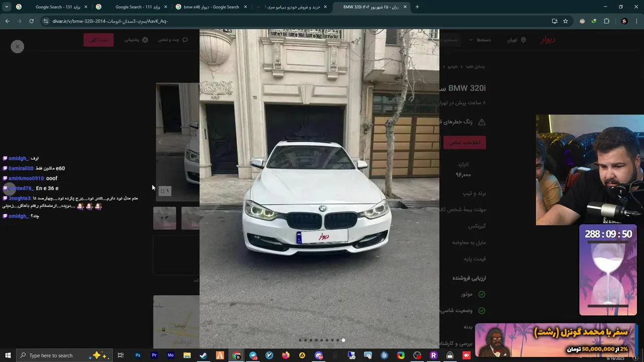
Task: Open the purple R app on the taskbar
Action: [x=434, y=355]
